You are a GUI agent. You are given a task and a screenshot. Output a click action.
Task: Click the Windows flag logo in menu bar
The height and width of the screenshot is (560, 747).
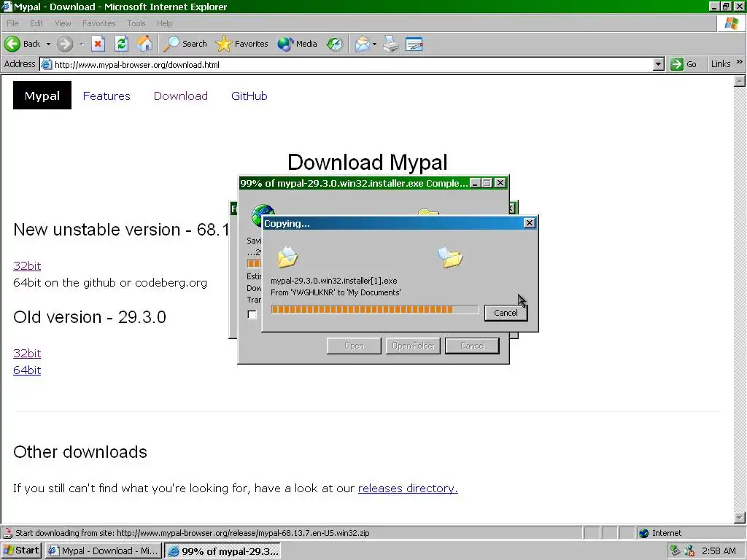[731, 23]
